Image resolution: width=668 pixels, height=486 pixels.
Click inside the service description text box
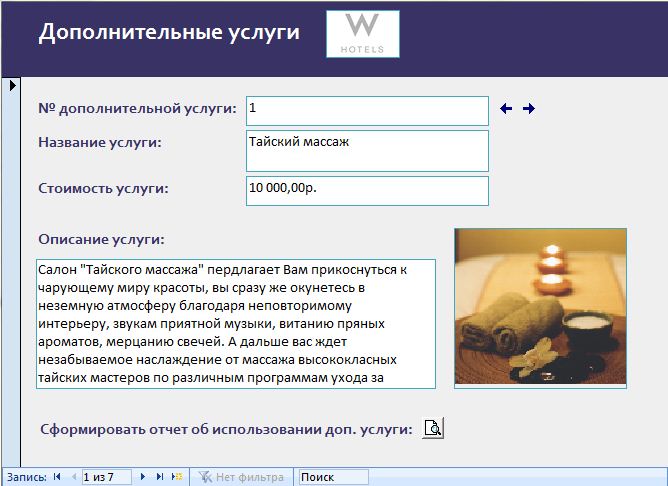236,324
